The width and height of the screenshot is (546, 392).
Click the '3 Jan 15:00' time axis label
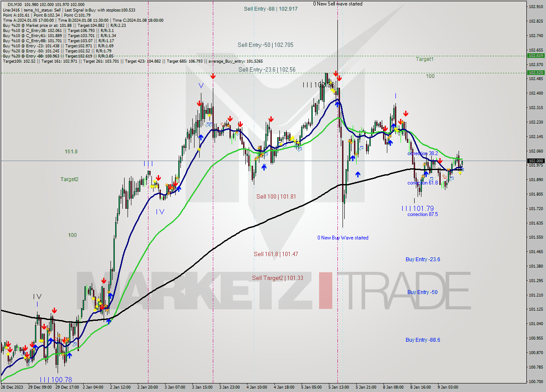point(201,387)
